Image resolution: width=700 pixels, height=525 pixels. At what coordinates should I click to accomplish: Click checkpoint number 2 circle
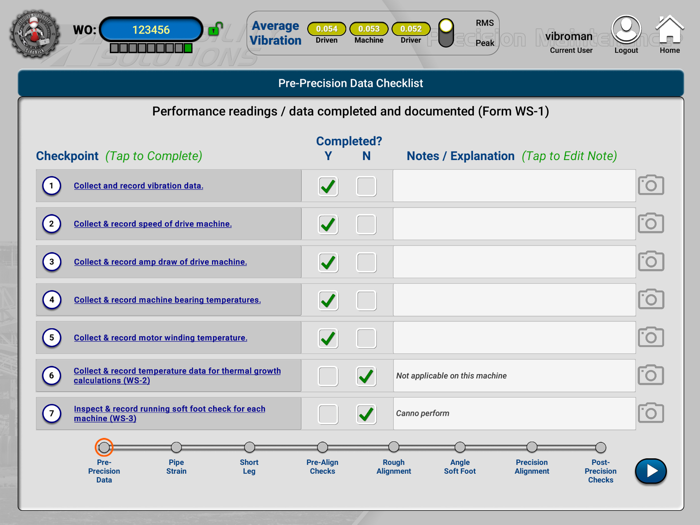click(x=51, y=224)
